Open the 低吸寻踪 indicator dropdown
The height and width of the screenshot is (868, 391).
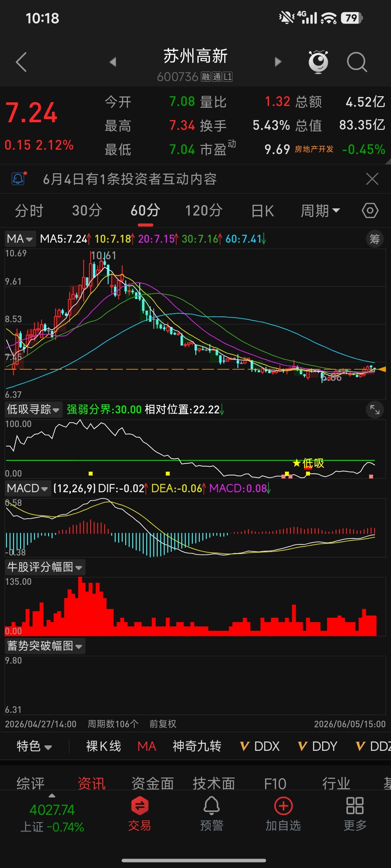click(x=33, y=409)
